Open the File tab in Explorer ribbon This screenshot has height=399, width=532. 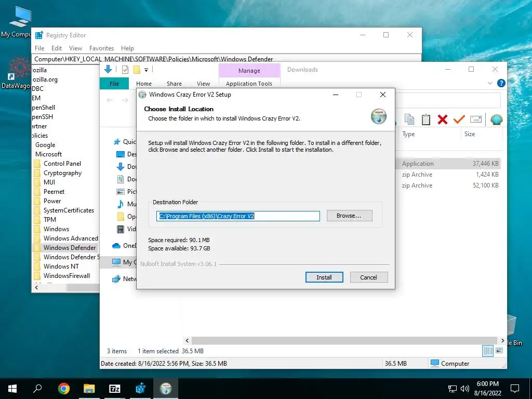114,84
